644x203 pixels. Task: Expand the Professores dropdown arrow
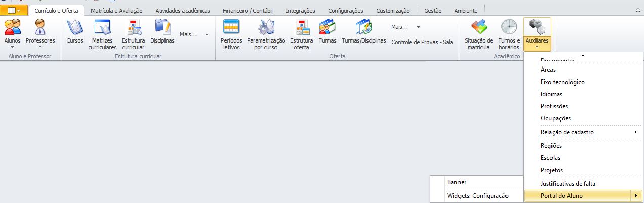40,47
